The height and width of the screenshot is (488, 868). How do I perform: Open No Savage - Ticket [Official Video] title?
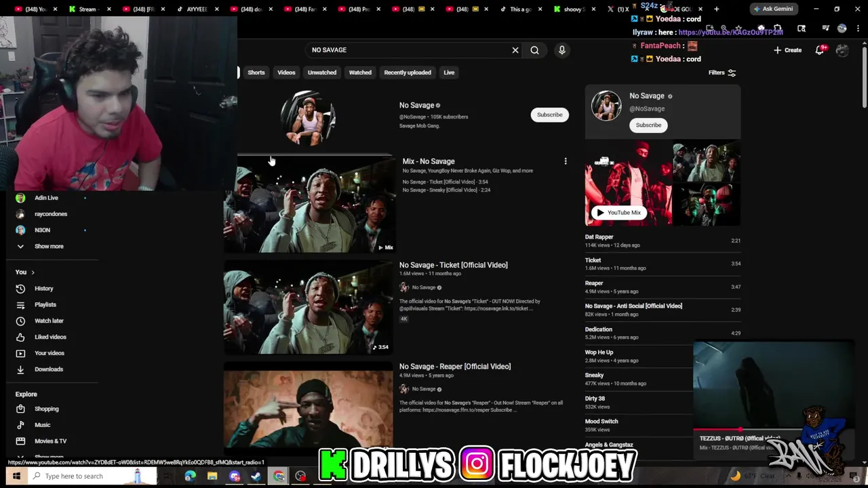click(453, 265)
